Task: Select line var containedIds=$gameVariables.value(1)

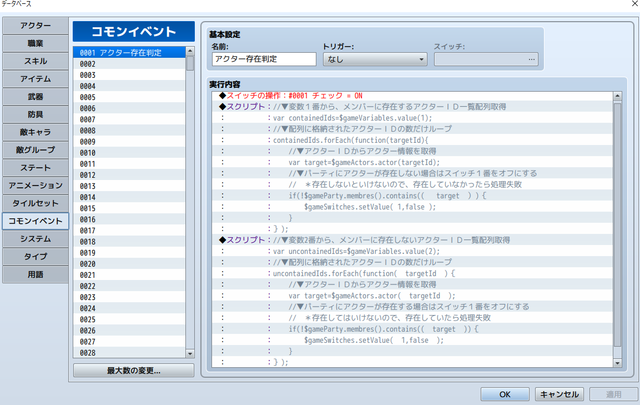Action: click(x=412, y=118)
